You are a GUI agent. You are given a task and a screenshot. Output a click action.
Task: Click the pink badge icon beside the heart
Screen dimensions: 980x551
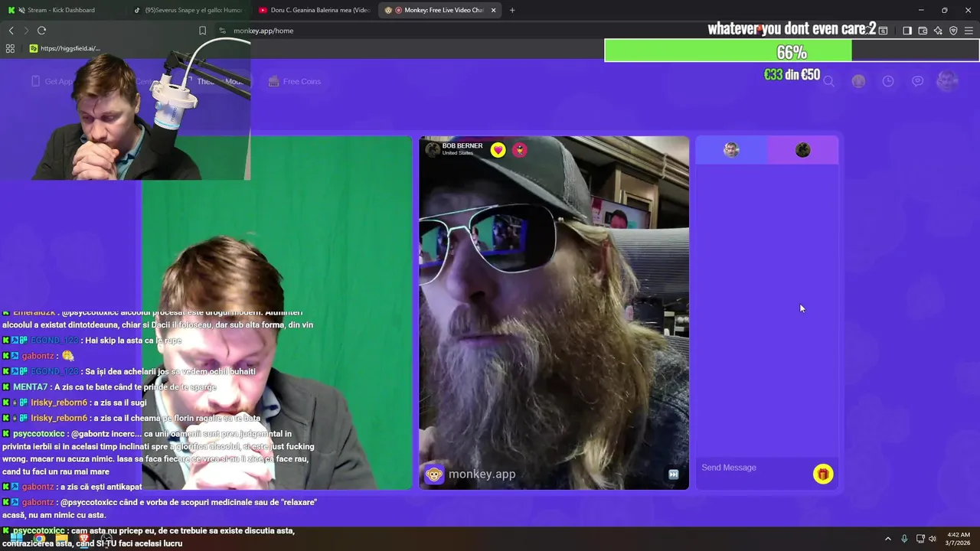click(x=520, y=150)
